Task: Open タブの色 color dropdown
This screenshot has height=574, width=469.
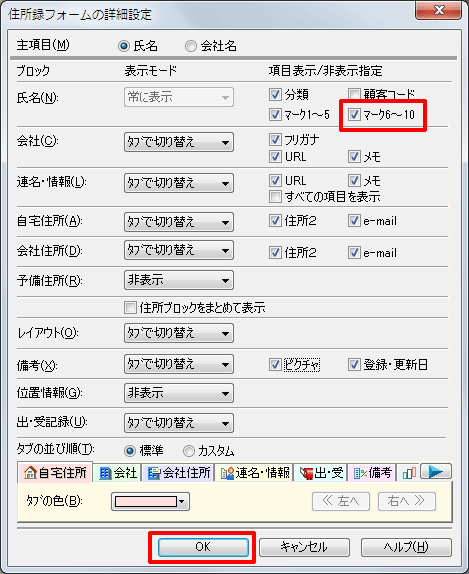Action: point(150,502)
